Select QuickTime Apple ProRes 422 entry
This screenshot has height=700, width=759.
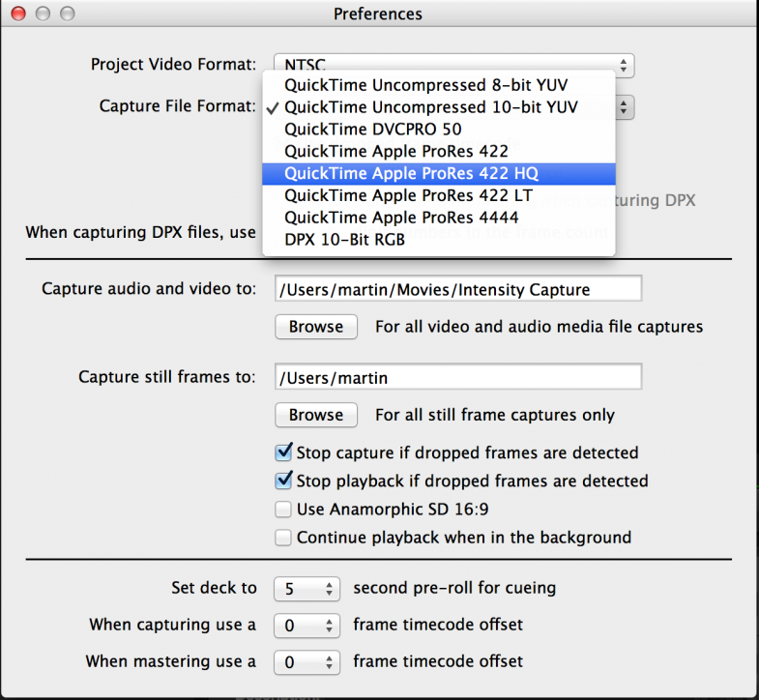point(439,152)
